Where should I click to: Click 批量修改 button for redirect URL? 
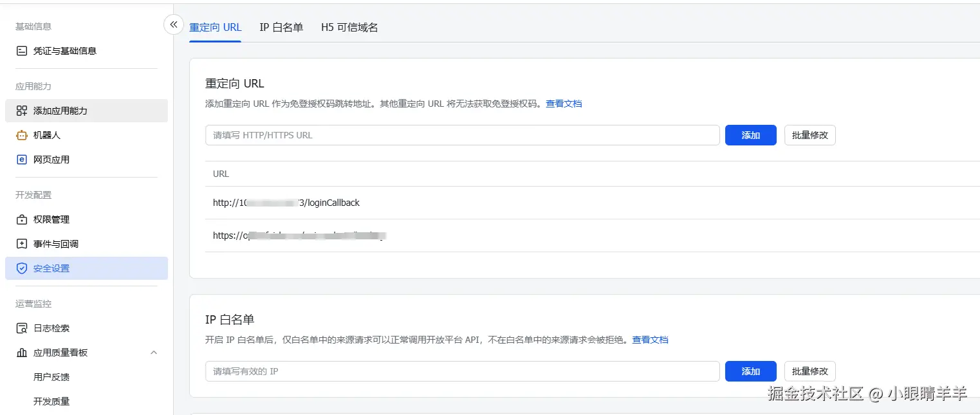[810, 135]
